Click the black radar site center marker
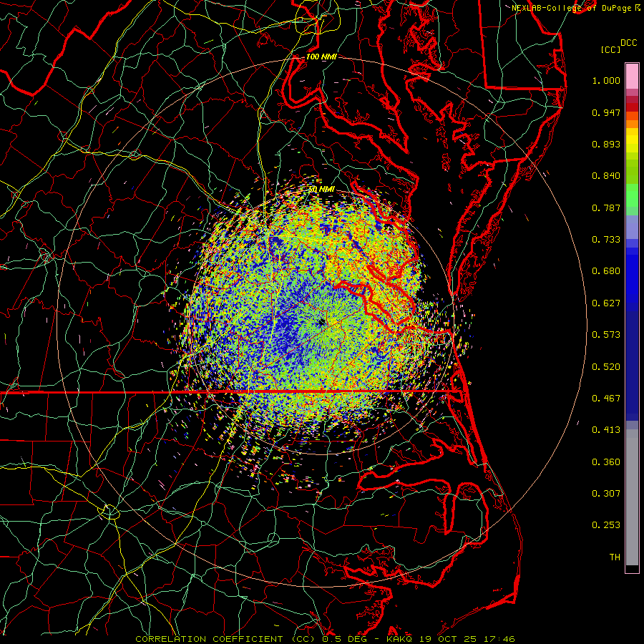644x644 pixels. pyautogui.click(x=321, y=323)
